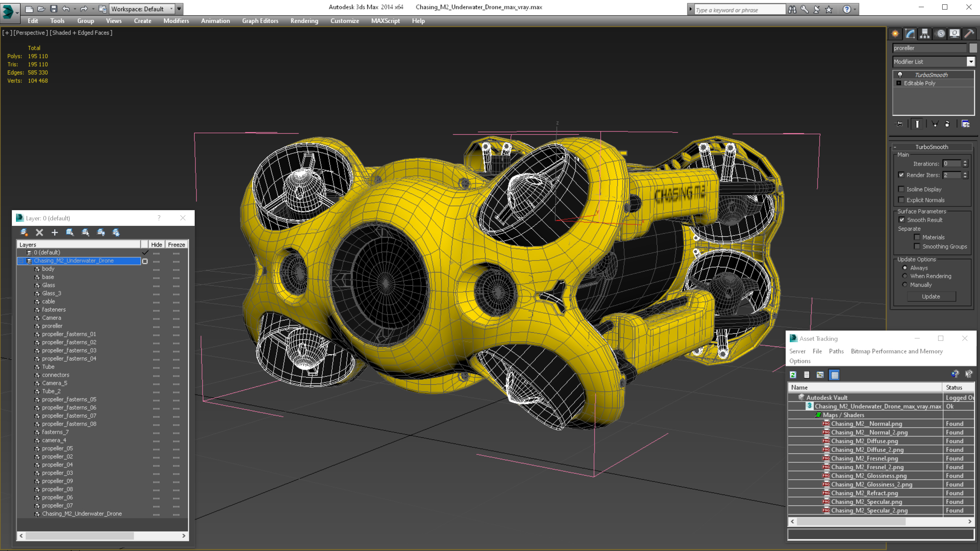Viewport: 980px width, 551px height.
Task: Toggle Smooth Result checkbox
Action: click(902, 220)
